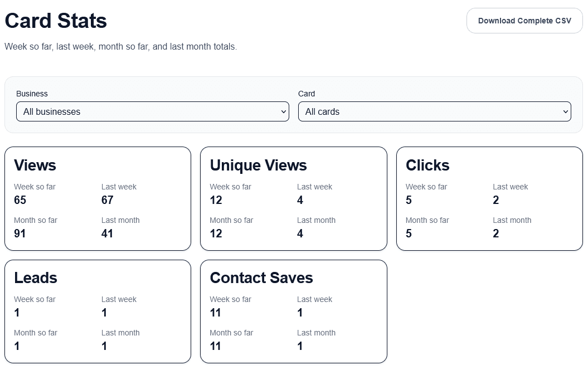
Task: Click the Week so far label in Views
Action: tap(35, 187)
